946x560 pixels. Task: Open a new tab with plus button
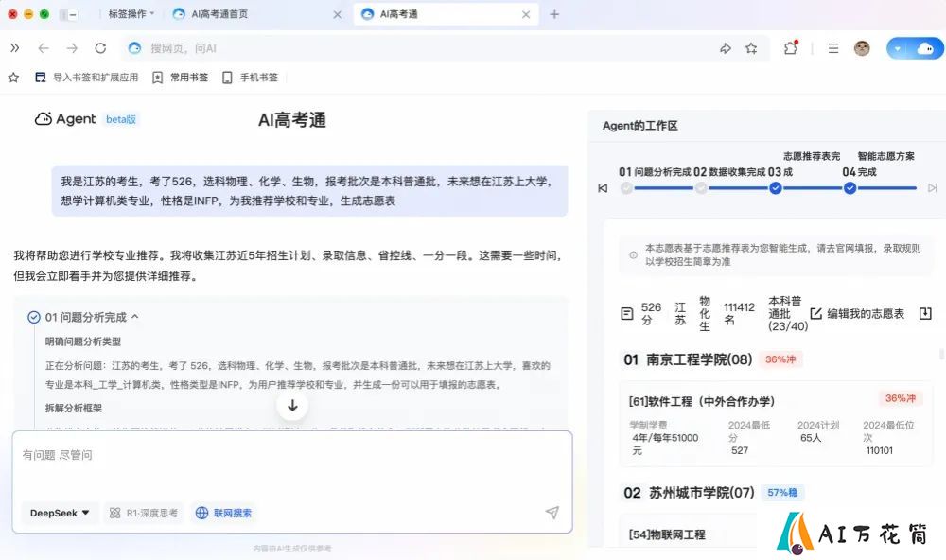(x=554, y=14)
